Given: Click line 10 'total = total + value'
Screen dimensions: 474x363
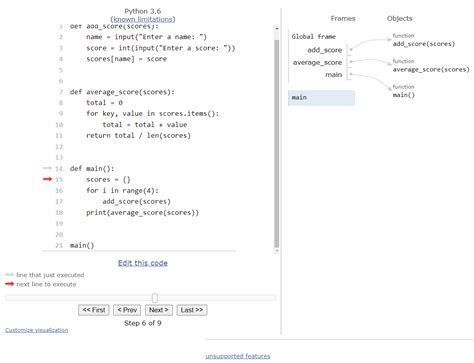Looking at the screenshot, I should click(145, 125).
